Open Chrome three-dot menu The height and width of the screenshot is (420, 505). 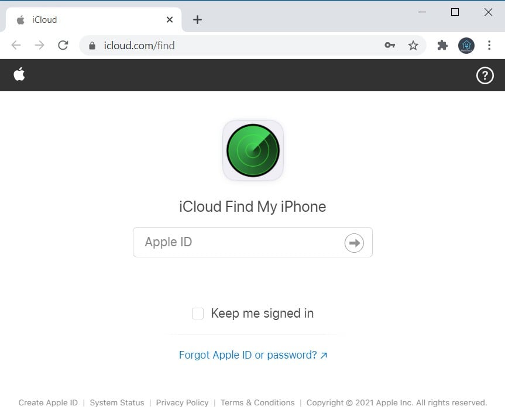tap(490, 46)
